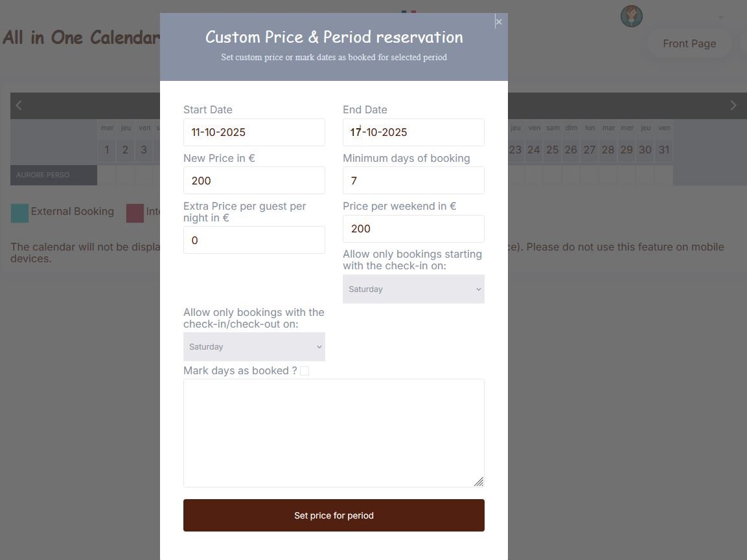This screenshot has width=747, height=560.
Task: Click Set price for period button
Action: [x=334, y=515]
